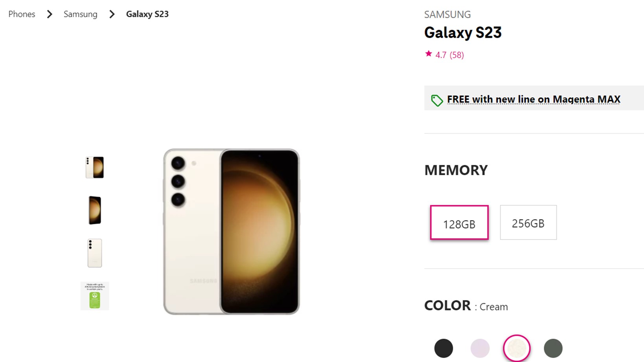Choose the cream color swatch
644x362 pixels.
click(x=516, y=348)
